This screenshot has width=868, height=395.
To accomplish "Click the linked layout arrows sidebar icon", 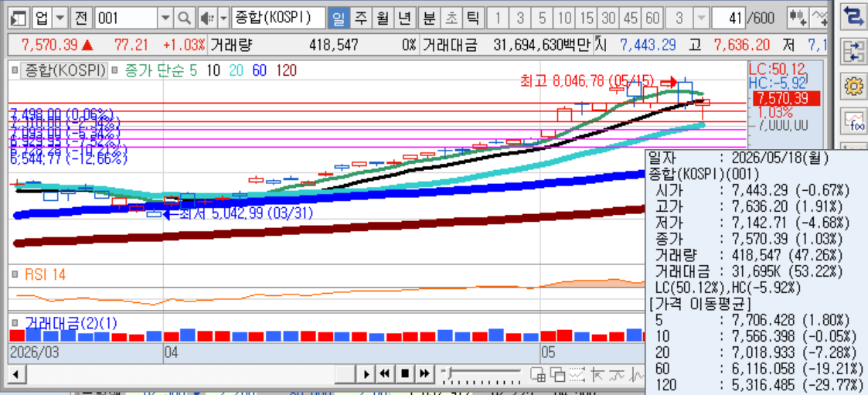I will click(x=853, y=51).
